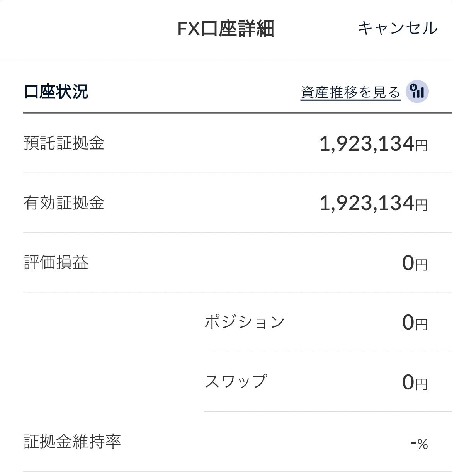Tap the キャンセル button

(x=397, y=28)
